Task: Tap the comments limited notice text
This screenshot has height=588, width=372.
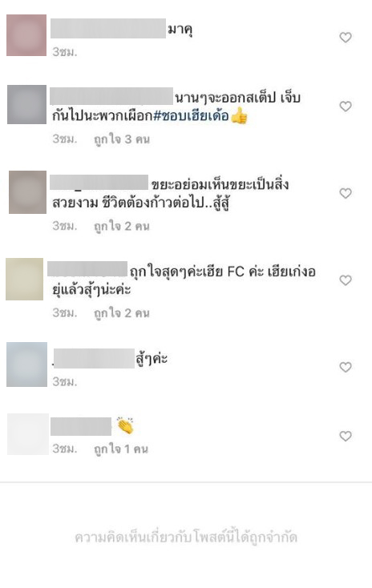Action: tap(186, 538)
